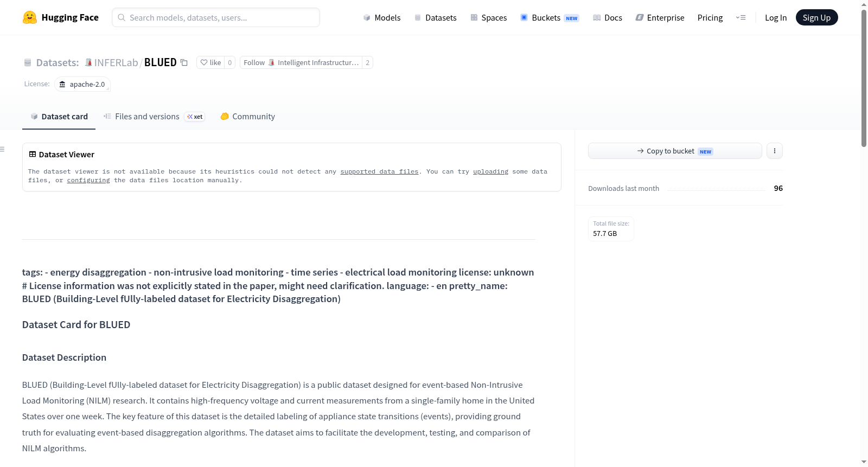Open the BLUED dataset name link
The width and height of the screenshot is (868, 467).
click(160, 62)
